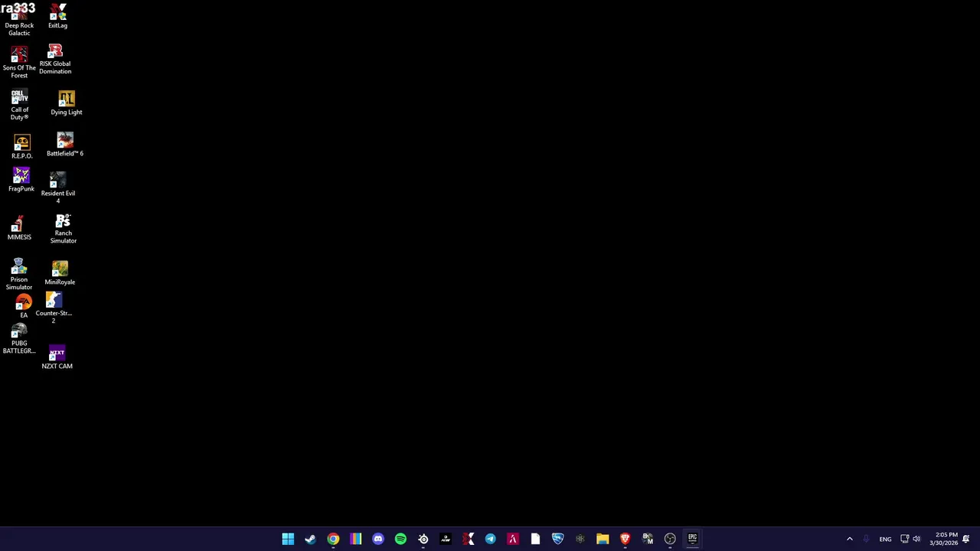Select the MIMESIS desktop icon

tap(19, 228)
